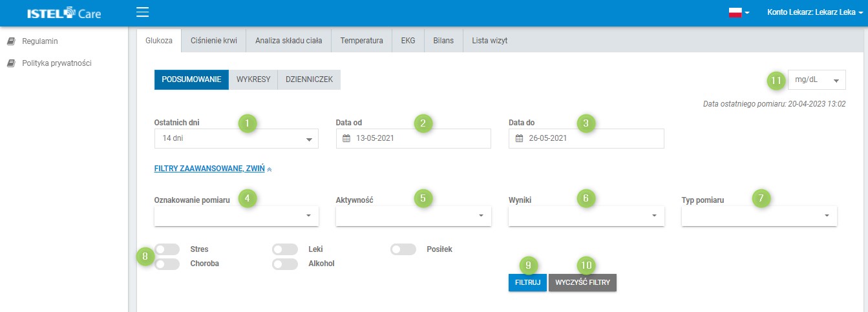Screen dimensions: 868x312
Task: Click calendar icon in Data od field
Action: coord(346,138)
